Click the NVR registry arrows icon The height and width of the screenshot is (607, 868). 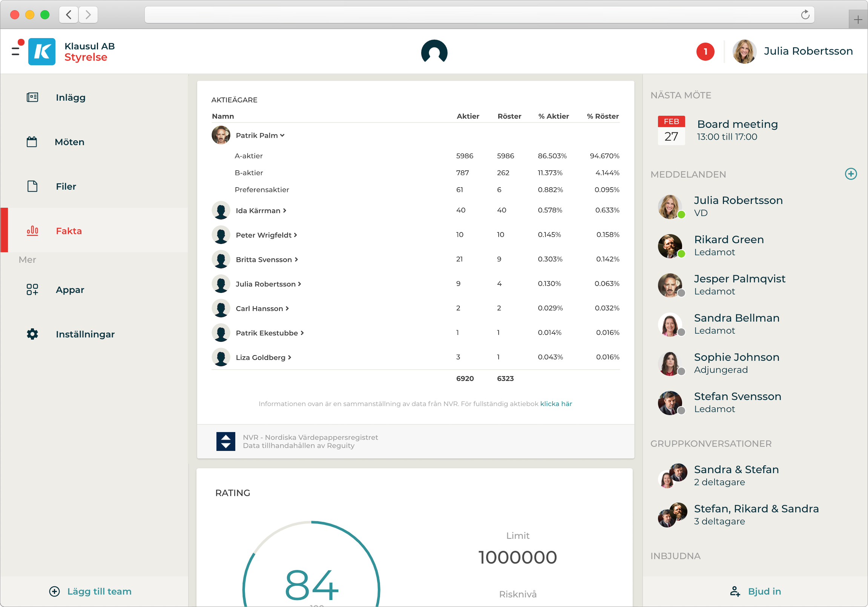point(225,441)
